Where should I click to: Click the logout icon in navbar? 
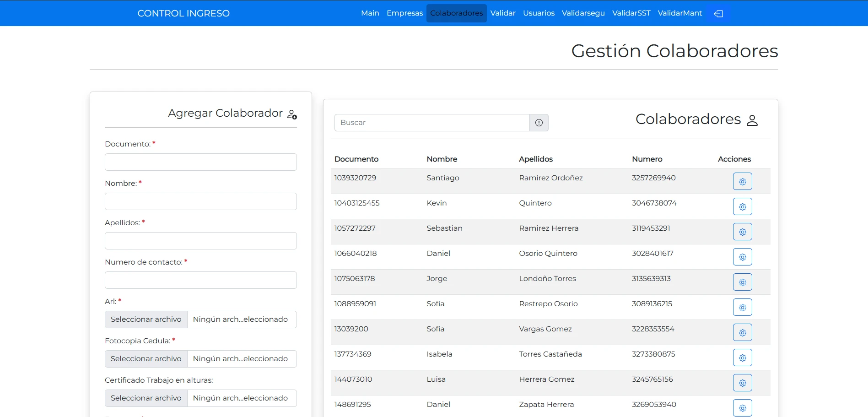[x=718, y=13]
